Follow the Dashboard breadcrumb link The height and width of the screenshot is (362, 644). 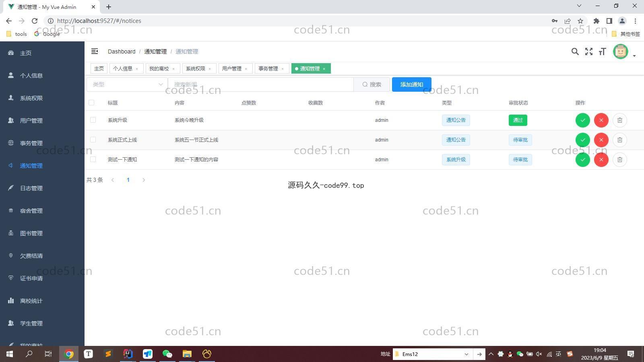pos(122,51)
